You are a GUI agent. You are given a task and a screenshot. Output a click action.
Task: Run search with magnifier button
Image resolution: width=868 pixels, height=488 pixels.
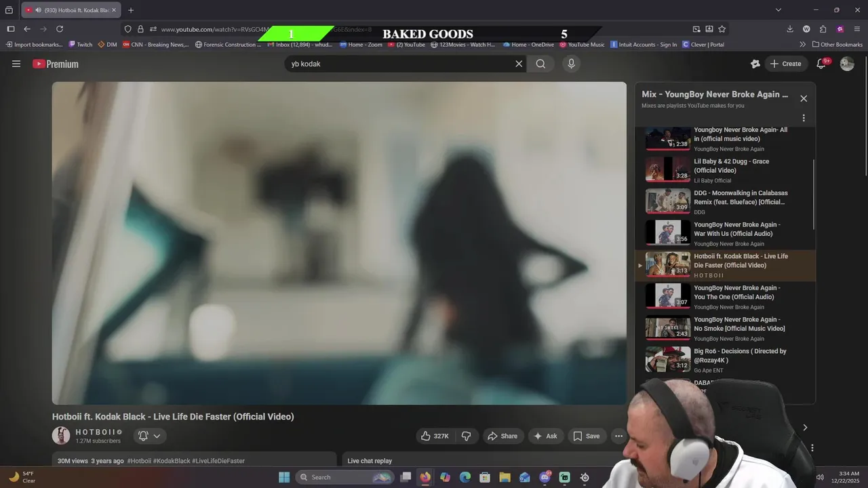(540, 64)
